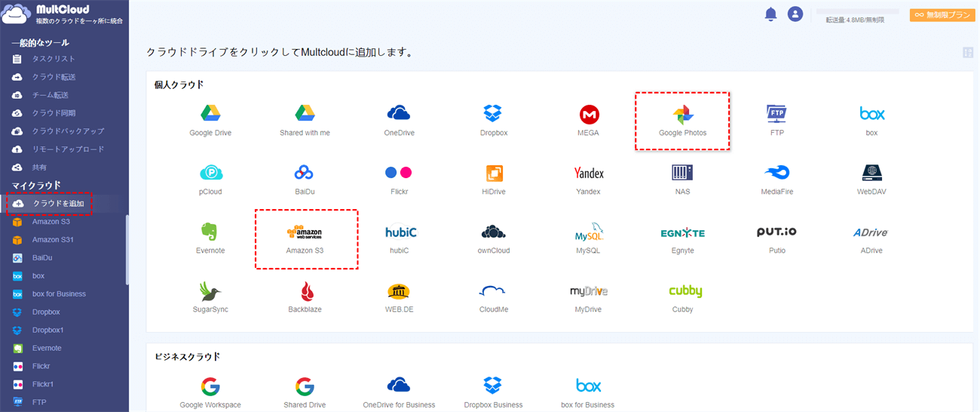
Task: Add hubiC cloud
Action: tap(399, 238)
